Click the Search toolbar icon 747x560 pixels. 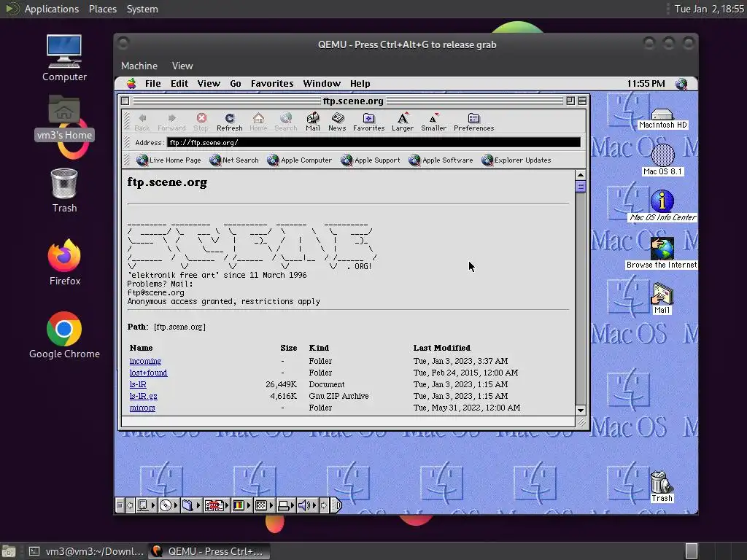pyautogui.click(x=286, y=122)
